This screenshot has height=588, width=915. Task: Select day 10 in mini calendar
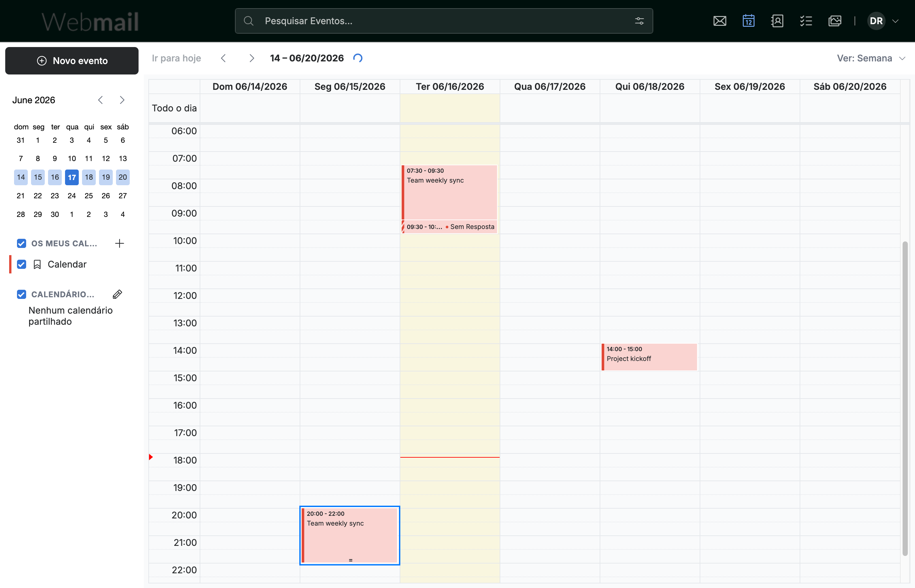[72, 159]
